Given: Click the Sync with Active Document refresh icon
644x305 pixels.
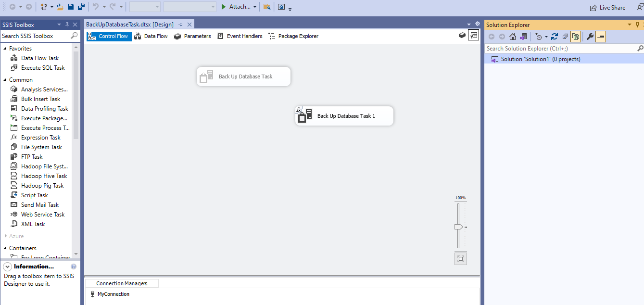Looking at the screenshot, I should [x=555, y=37].
